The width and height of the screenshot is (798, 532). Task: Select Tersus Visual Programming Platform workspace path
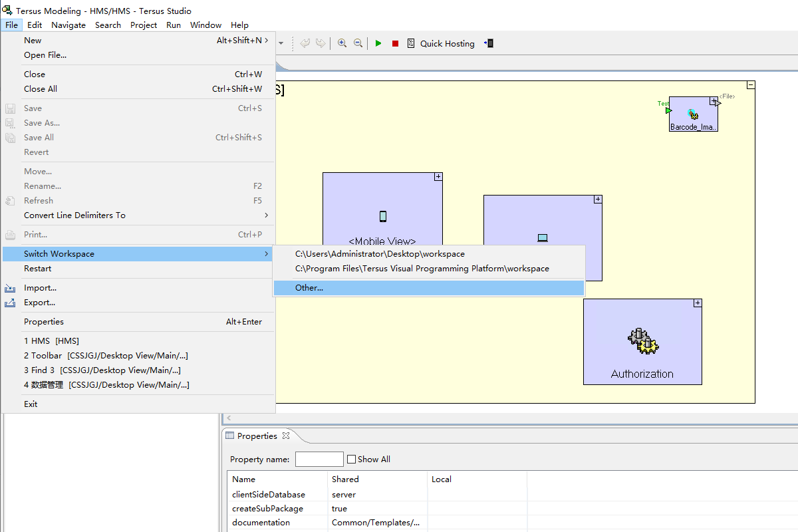(428, 269)
